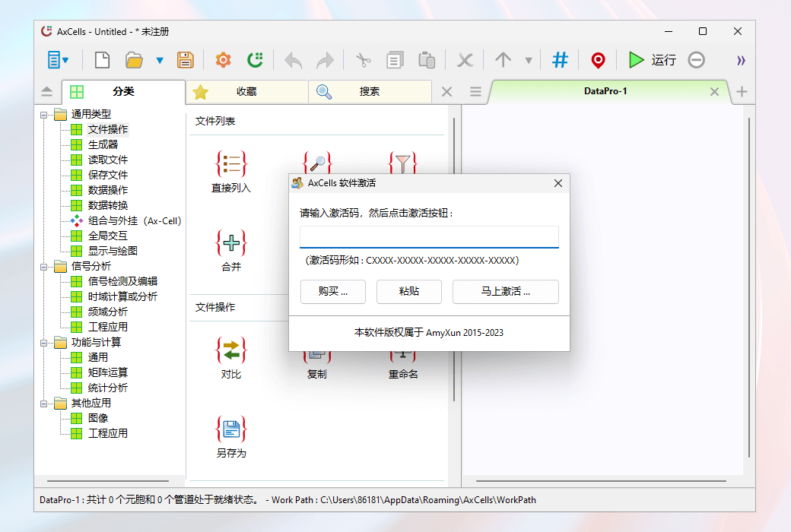Click the activation code input field

(429, 237)
